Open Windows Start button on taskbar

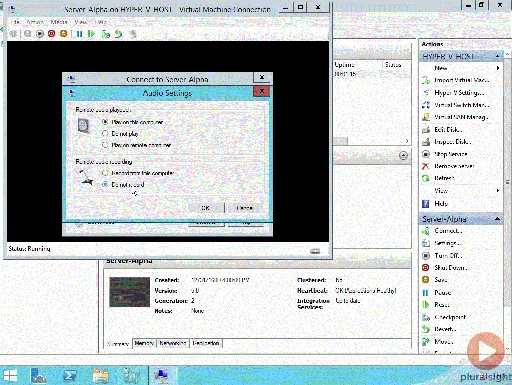[x=10, y=376]
